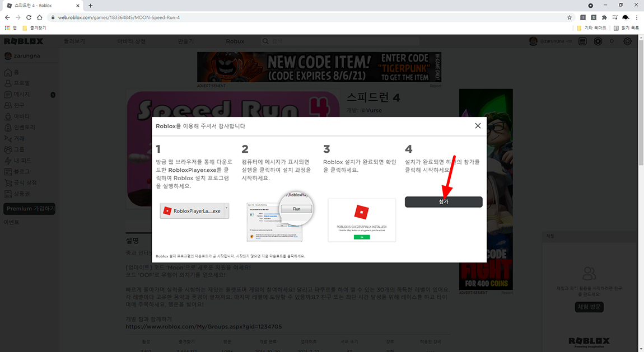The image size is (644, 352).
Task: Open the Robux menu
Action: coord(235,41)
